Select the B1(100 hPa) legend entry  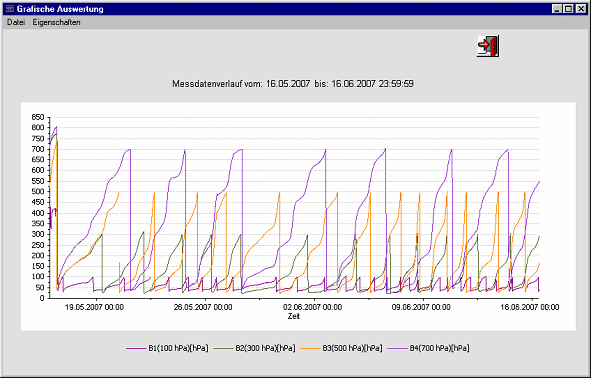[x=167, y=348]
